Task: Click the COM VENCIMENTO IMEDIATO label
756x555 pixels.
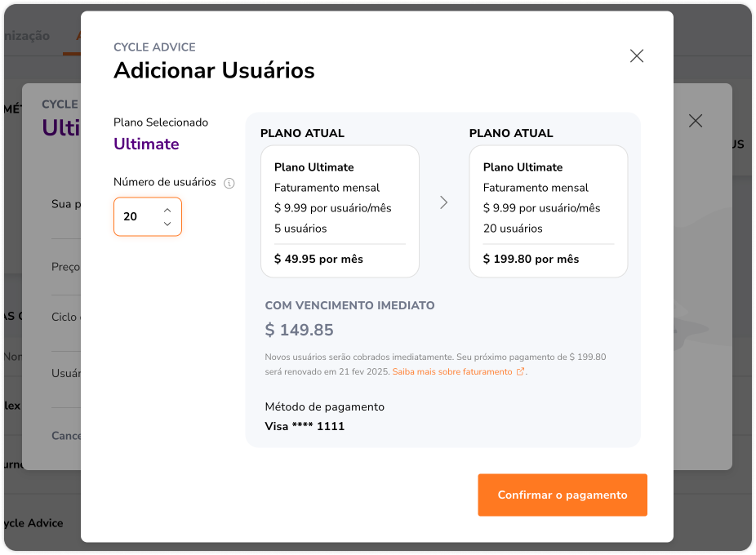Action: coord(349,305)
